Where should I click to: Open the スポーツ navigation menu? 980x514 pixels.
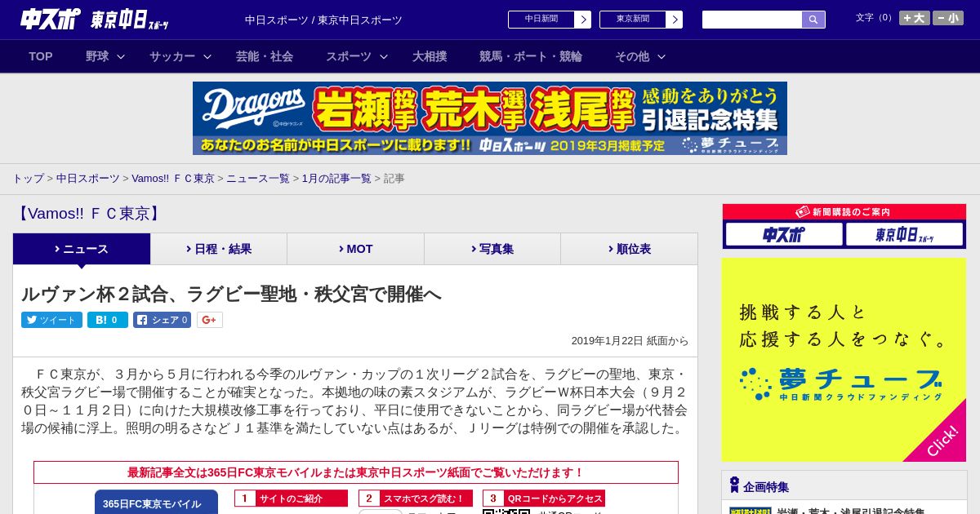pyautogui.click(x=349, y=56)
